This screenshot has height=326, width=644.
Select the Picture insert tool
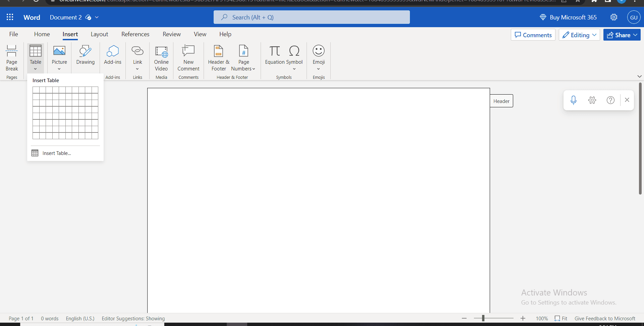59,55
